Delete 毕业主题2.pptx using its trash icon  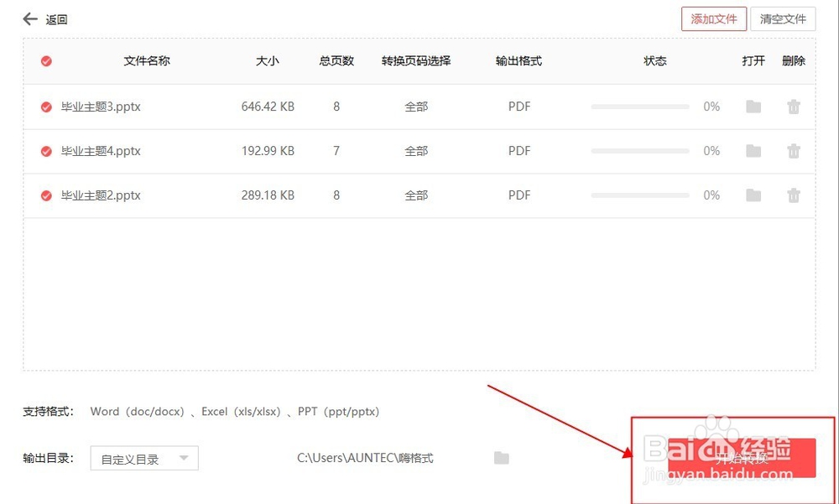point(794,195)
